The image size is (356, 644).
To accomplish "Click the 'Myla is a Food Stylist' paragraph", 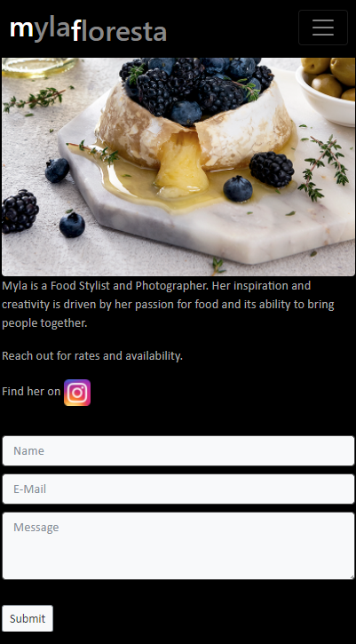I will coord(169,305).
